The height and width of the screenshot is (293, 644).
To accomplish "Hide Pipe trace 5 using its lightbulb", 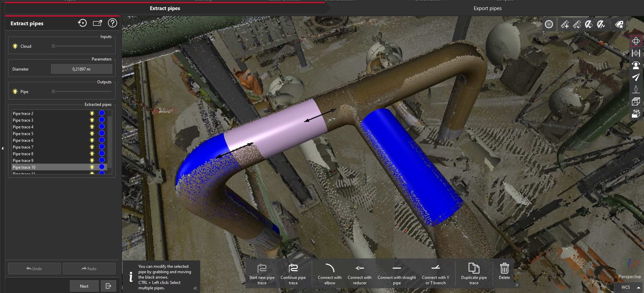I will pyautogui.click(x=92, y=133).
